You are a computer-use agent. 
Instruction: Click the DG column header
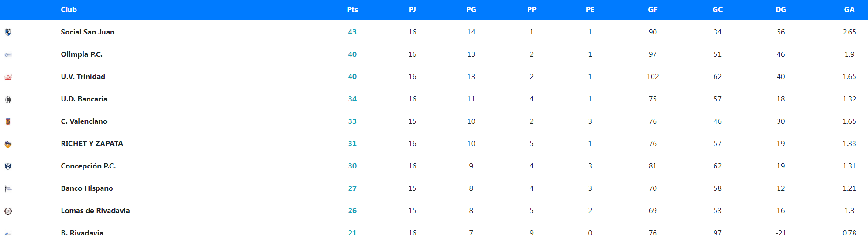coord(781,10)
